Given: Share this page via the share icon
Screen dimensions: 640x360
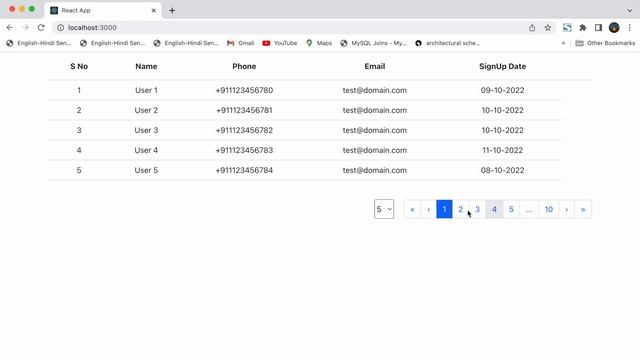Looking at the screenshot, I should (x=532, y=28).
